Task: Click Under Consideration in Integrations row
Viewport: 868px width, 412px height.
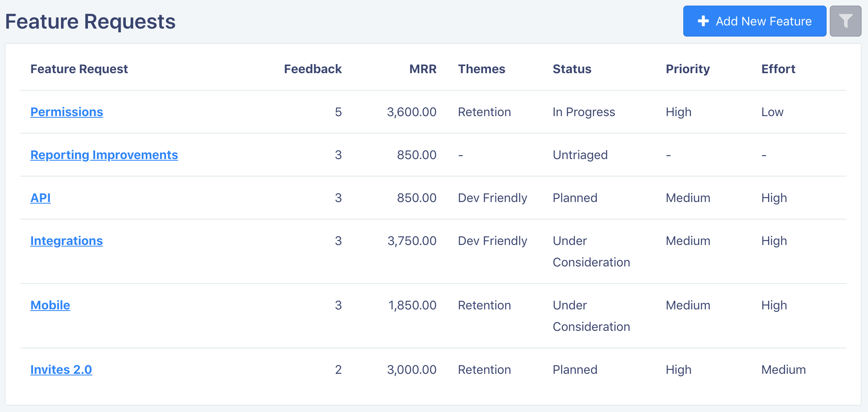Action: point(591,252)
